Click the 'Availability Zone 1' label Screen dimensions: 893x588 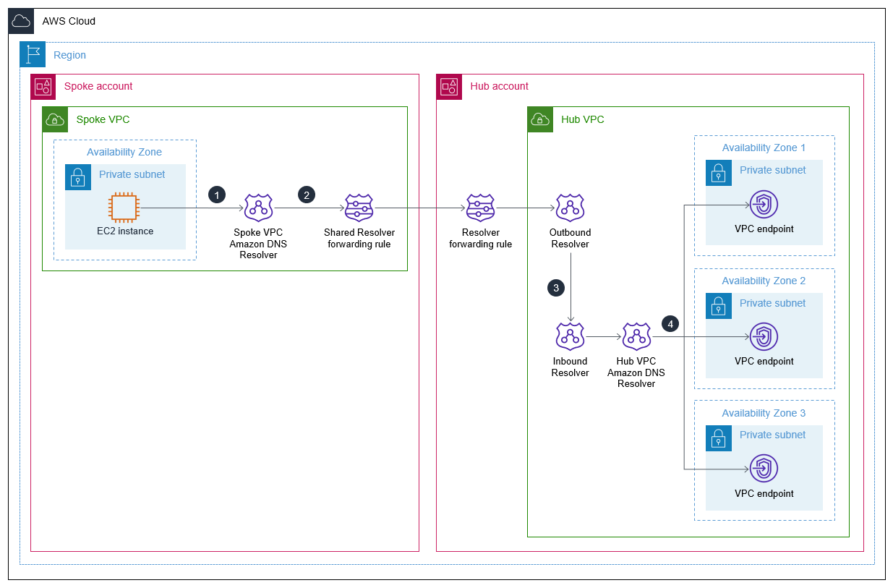[764, 148]
